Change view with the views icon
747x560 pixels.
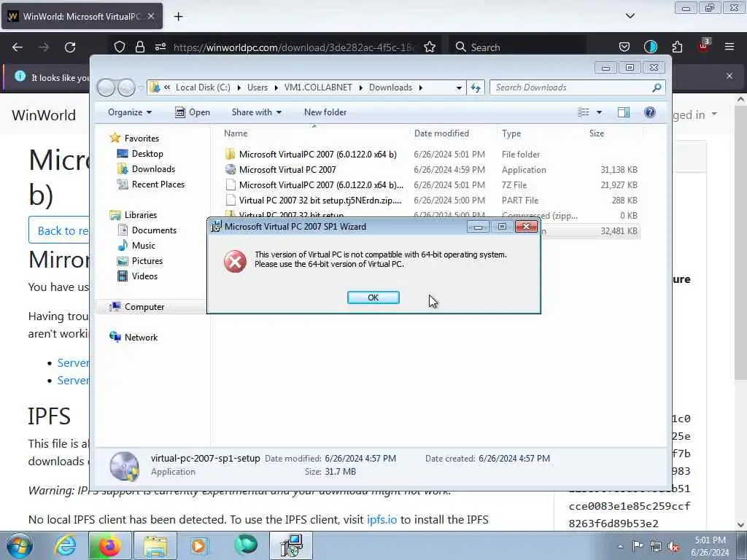(584, 112)
